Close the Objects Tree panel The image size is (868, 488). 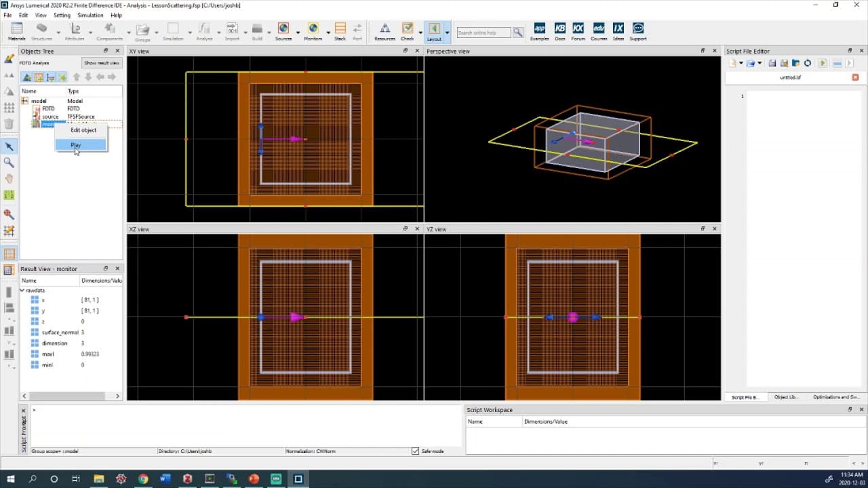pos(117,51)
